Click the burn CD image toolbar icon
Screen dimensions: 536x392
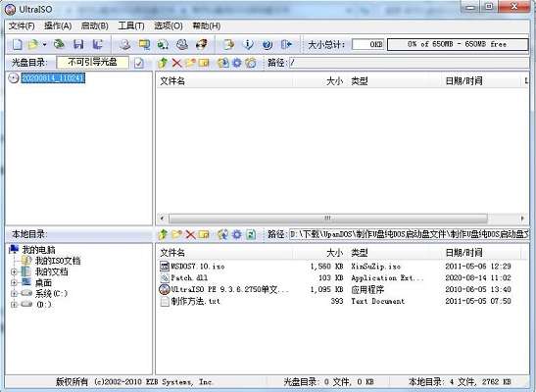pyautogui.click(x=182, y=44)
